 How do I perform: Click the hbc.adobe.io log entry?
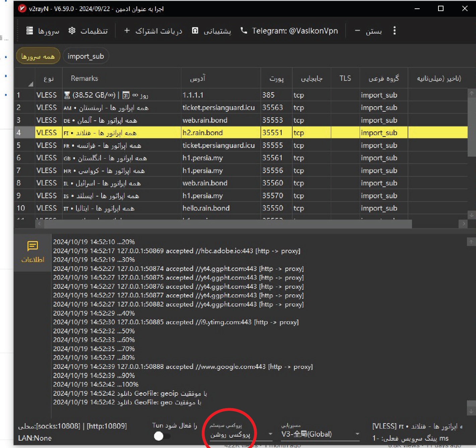tap(177, 251)
